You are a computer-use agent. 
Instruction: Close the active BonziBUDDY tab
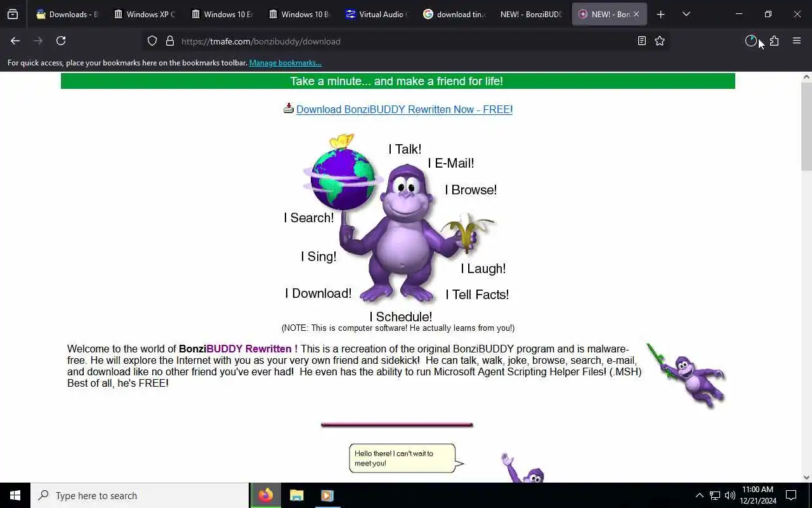coord(636,14)
